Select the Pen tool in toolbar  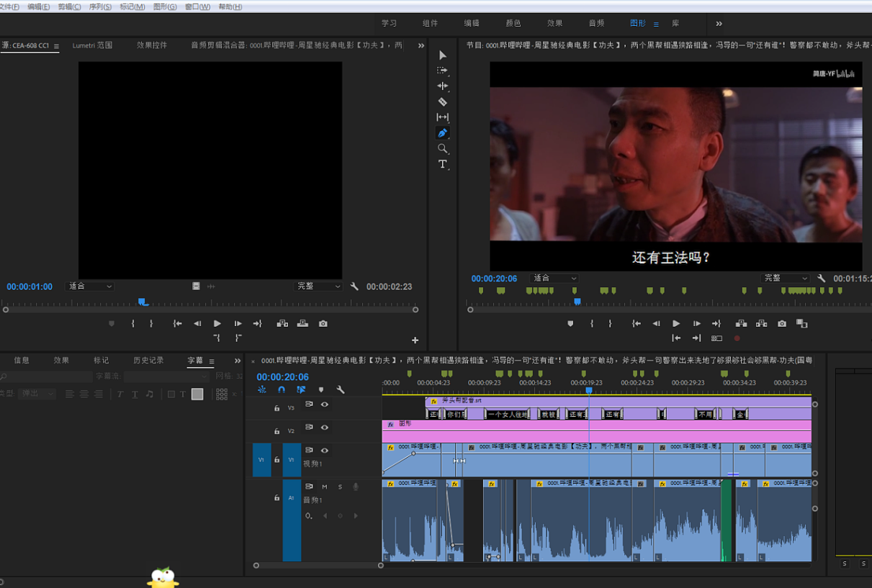point(443,133)
